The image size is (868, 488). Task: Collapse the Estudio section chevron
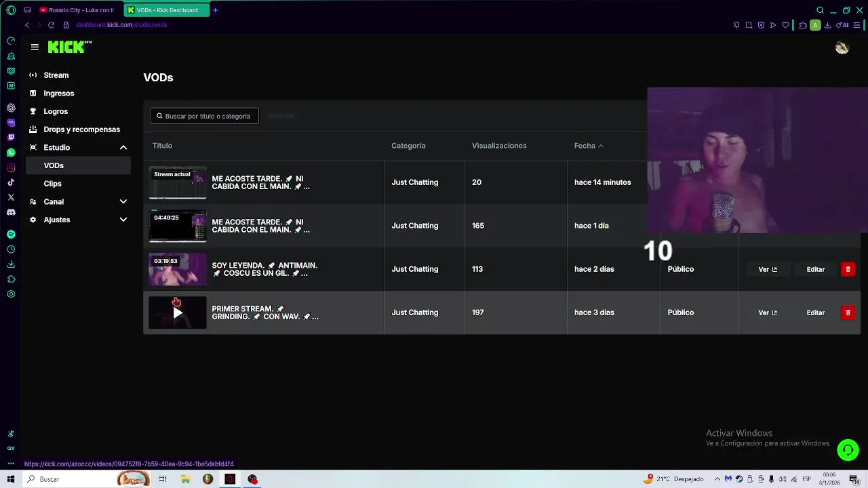point(123,148)
